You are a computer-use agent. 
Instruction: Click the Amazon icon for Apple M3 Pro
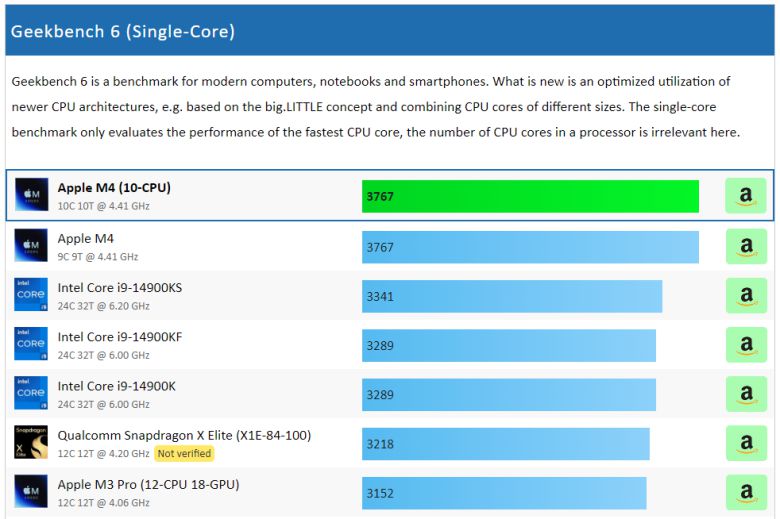tap(746, 491)
